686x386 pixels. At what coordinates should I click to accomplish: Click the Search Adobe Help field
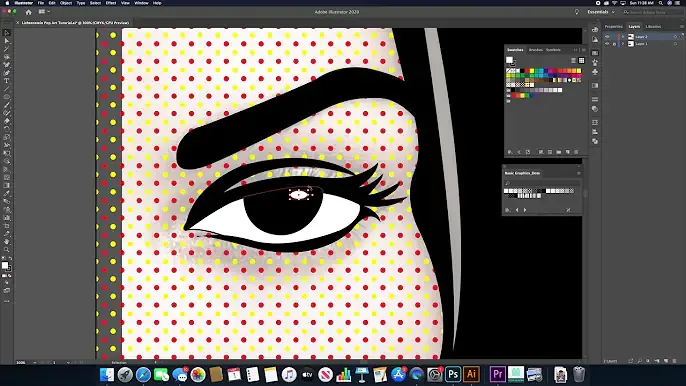coord(651,12)
